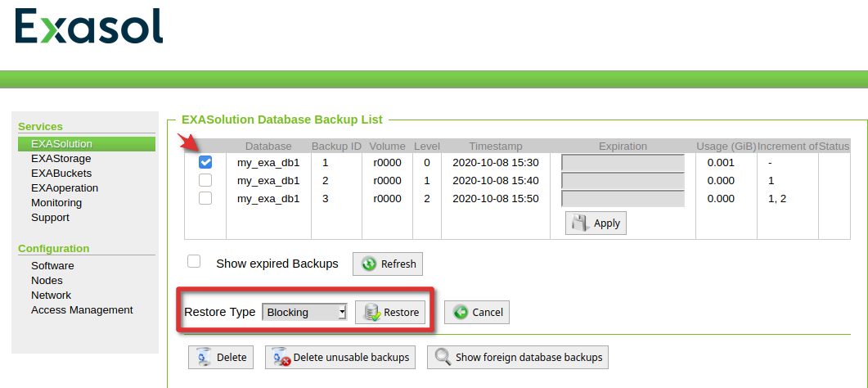Screen dimensions: 868x388
Task: Click the Delete button label
Action: tap(232, 358)
